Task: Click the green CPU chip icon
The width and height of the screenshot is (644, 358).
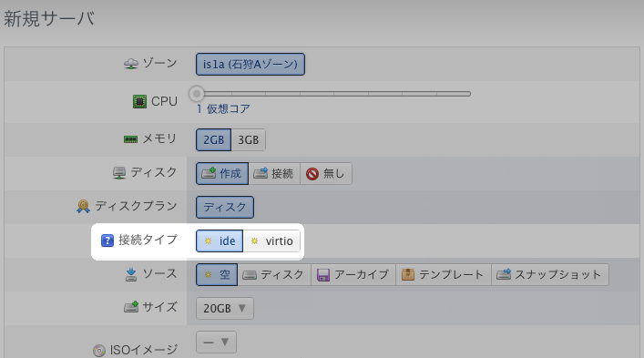Action: pos(139,101)
